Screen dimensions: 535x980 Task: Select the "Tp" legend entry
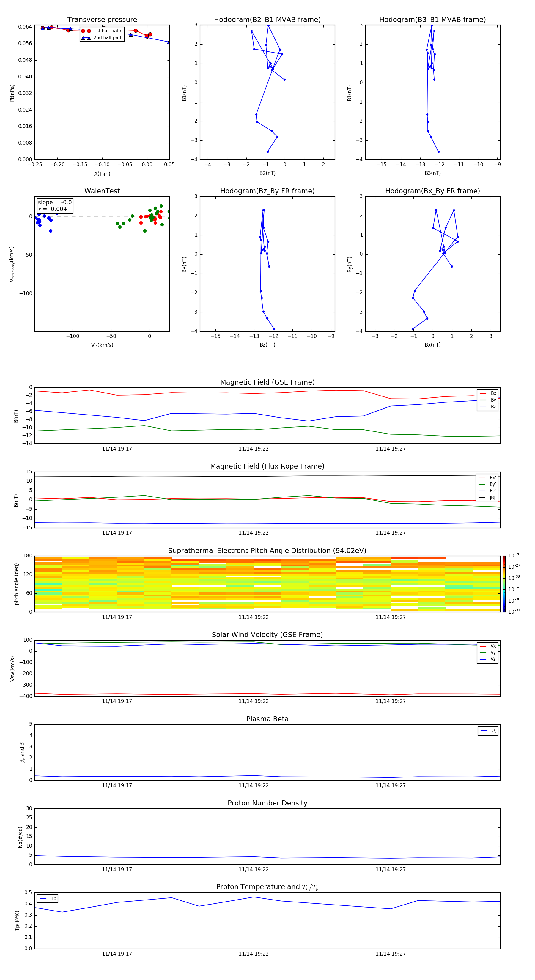48,899
